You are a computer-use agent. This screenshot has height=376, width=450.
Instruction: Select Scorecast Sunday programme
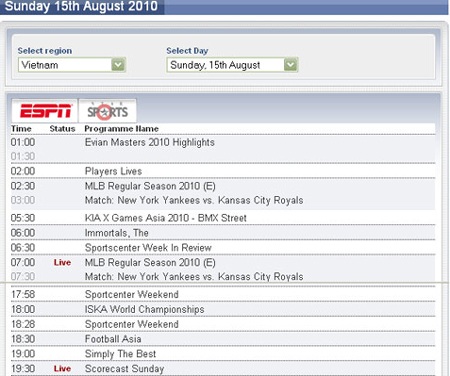124,369
